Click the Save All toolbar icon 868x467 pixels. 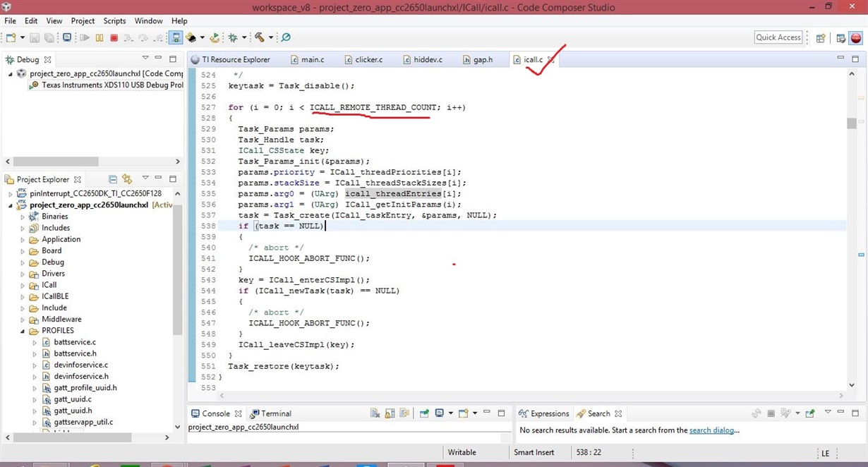coord(49,37)
